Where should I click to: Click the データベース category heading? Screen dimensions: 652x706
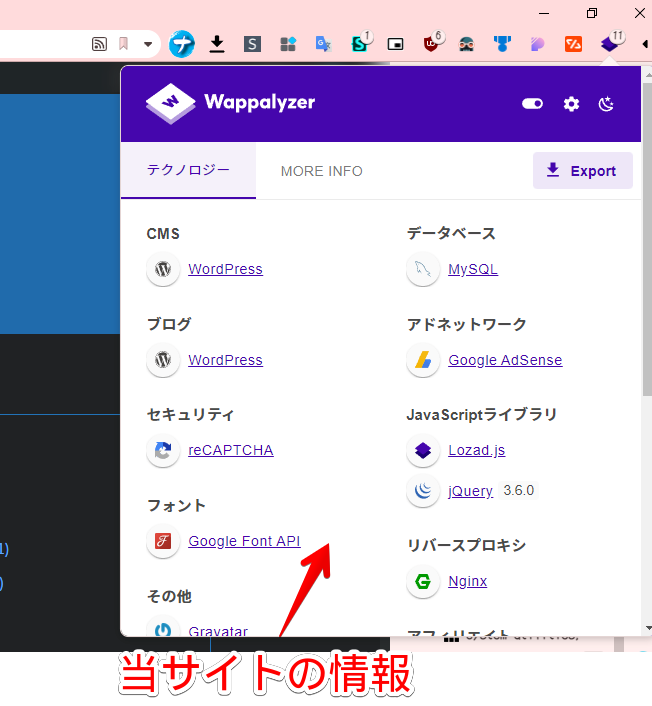451,234
